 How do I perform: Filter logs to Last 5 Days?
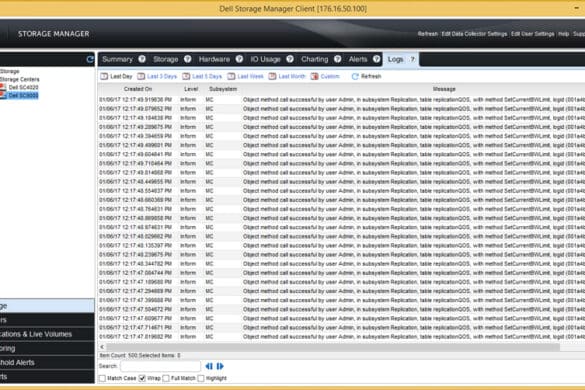207,76
